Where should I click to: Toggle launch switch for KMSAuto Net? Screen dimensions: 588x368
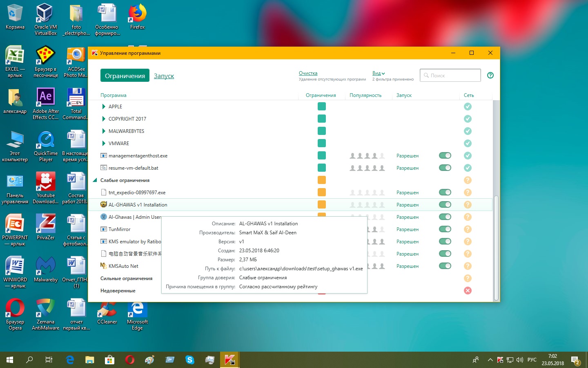[445, 266]
